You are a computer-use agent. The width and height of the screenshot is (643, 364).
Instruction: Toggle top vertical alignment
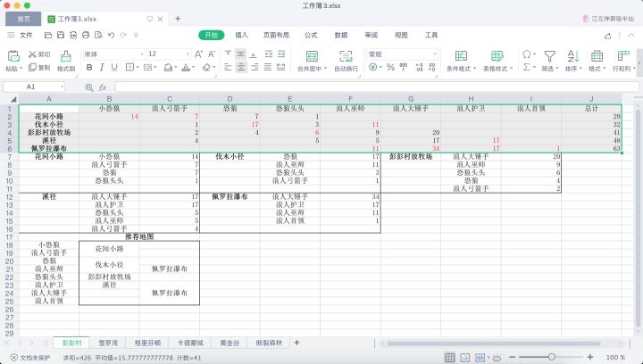[228, 54]
